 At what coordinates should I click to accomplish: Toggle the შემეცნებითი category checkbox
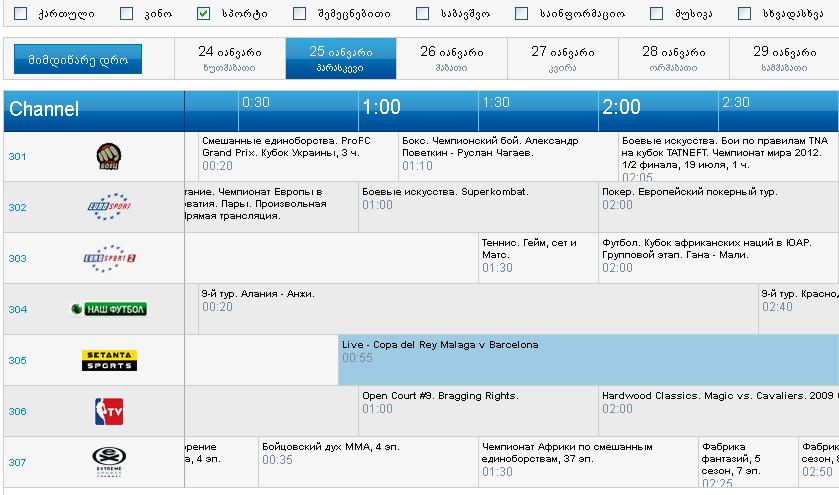point(300,13)
